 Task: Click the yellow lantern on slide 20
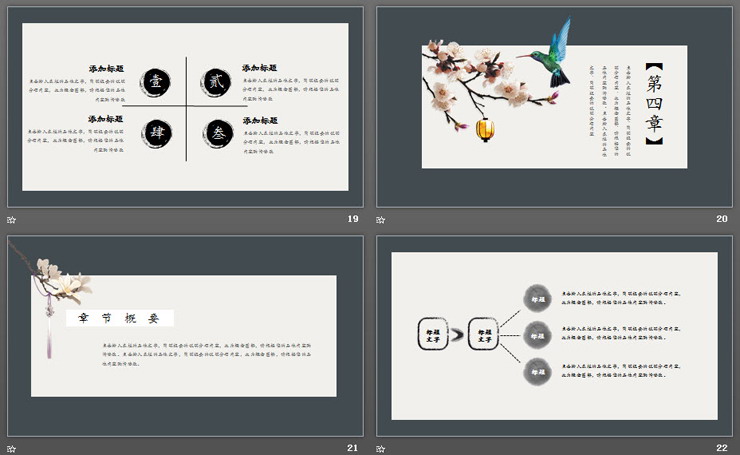point(485,129)
